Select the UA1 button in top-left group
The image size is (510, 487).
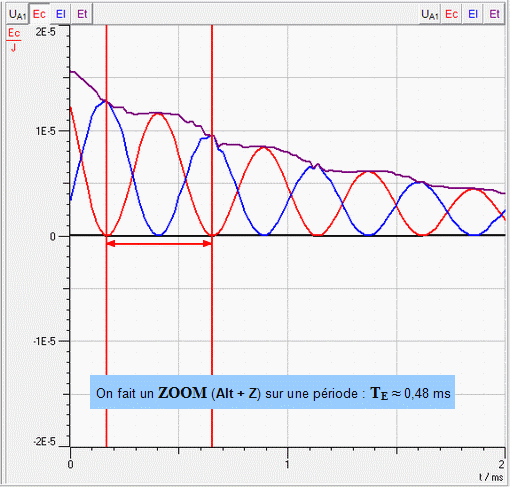(17, 14)
